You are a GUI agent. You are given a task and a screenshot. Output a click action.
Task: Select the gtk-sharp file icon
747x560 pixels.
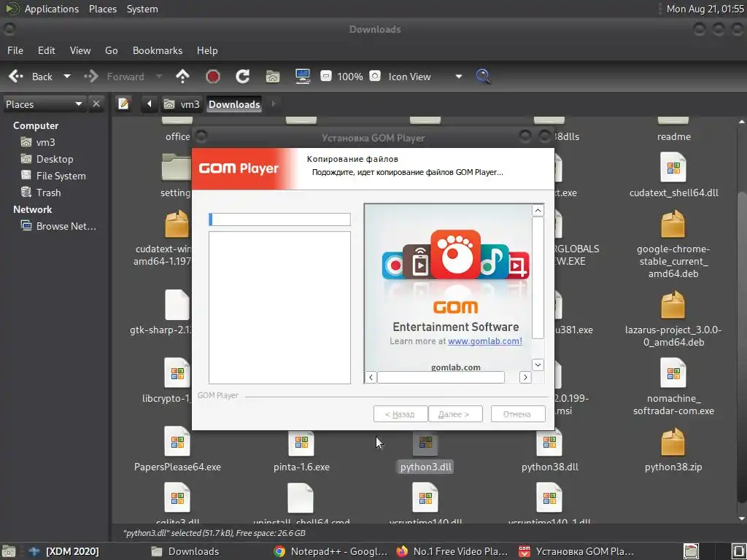click(177, 306)
